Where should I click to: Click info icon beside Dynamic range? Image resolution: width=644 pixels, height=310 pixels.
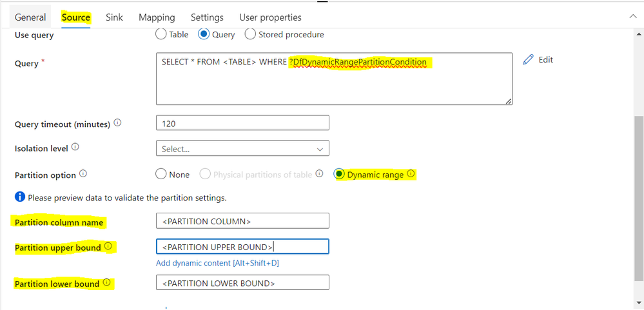pyautogui.click(x=411, y=174)
